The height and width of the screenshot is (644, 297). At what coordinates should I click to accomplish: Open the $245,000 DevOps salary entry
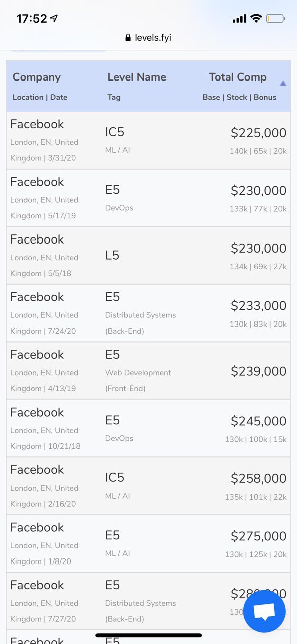[148, 429]
